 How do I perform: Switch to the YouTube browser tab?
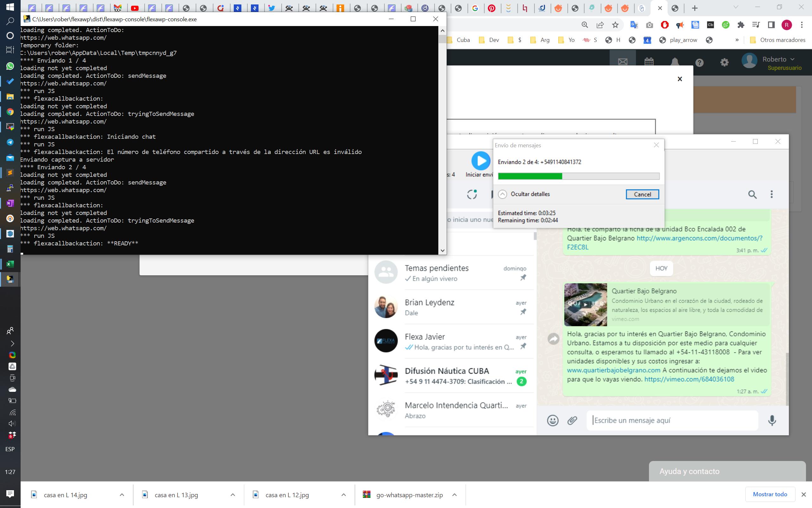[x=135, y=8]
